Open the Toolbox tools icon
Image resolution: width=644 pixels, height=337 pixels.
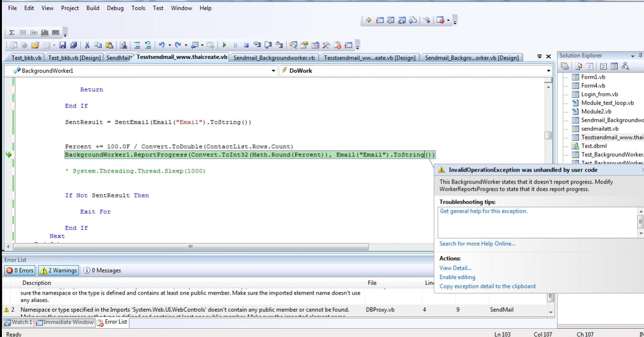point(326,46)
